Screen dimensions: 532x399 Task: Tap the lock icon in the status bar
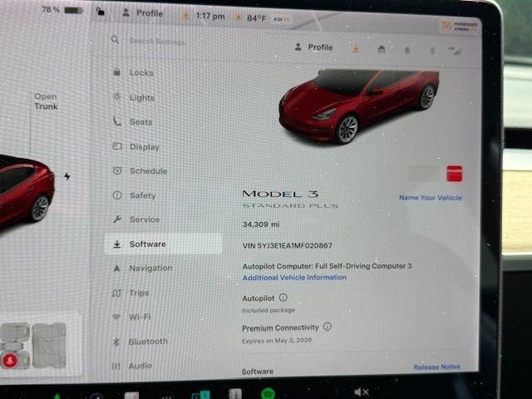(x=101, y=12)
